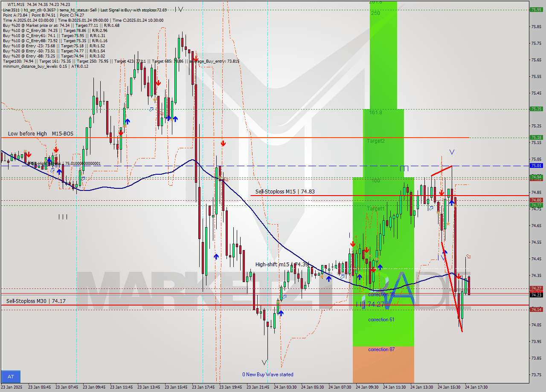Click the 'Target1' label

[x=376, y=209]
